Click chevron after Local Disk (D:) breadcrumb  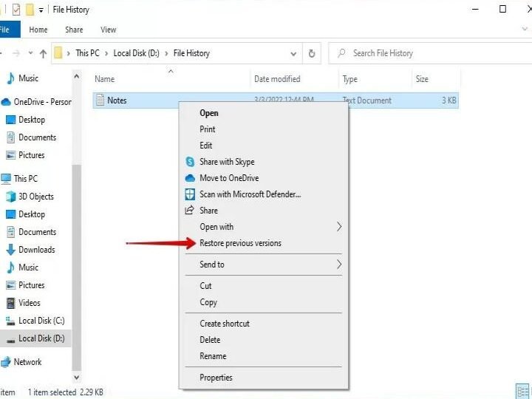point(166,54)
